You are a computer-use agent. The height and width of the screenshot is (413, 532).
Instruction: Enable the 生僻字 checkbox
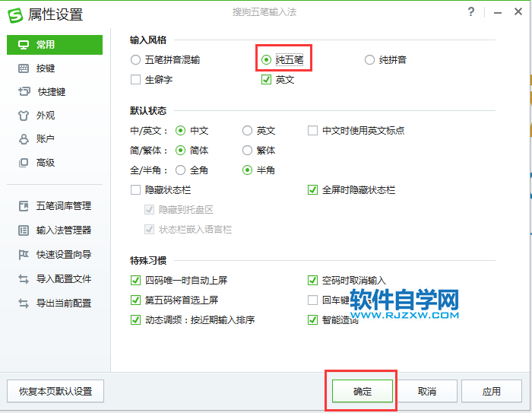tap(136, 80)
